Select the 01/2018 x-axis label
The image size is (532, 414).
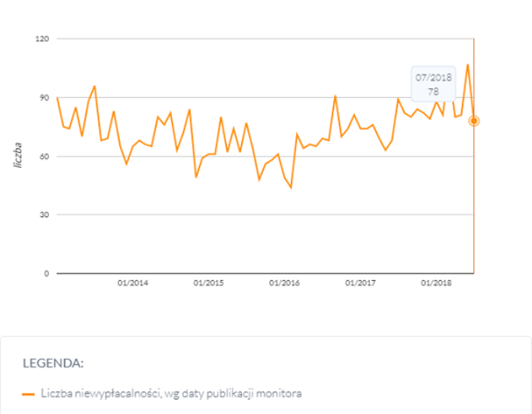pyautogui.click(x=436, y=283)
